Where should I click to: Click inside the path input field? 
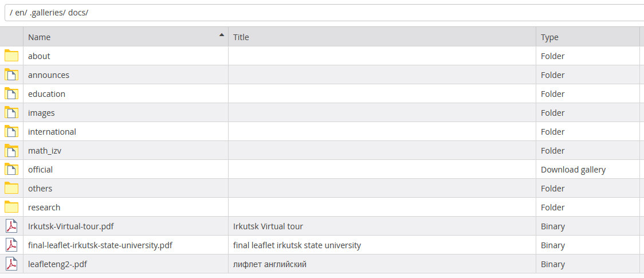344,13
